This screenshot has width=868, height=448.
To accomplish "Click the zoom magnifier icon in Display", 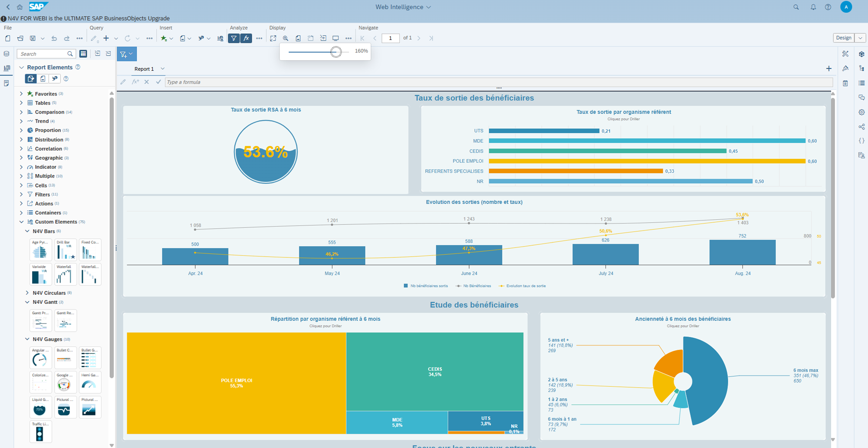I will 286,38.
